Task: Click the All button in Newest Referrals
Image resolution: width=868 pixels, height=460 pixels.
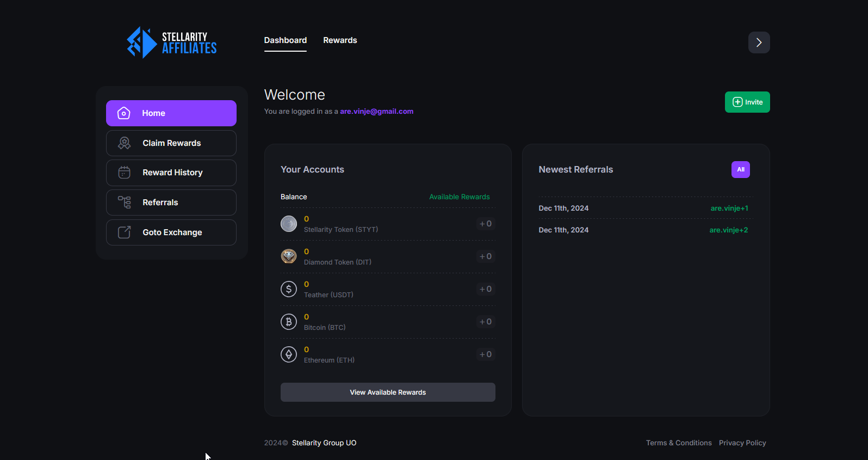Action: 741,170
